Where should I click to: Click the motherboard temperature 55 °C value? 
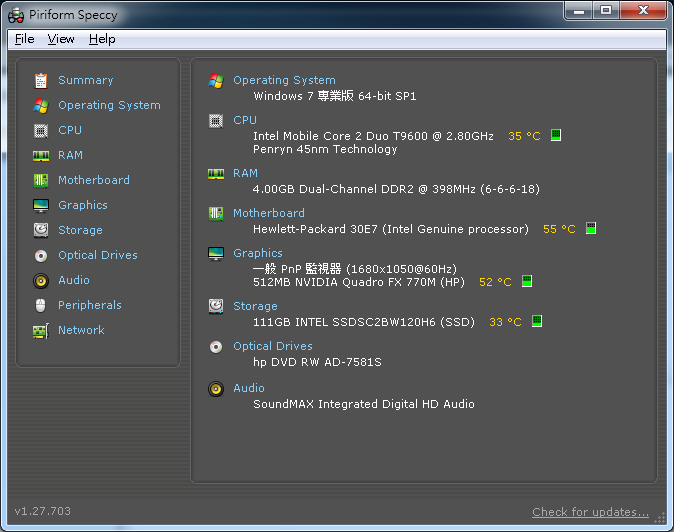[x=559, y=229]
